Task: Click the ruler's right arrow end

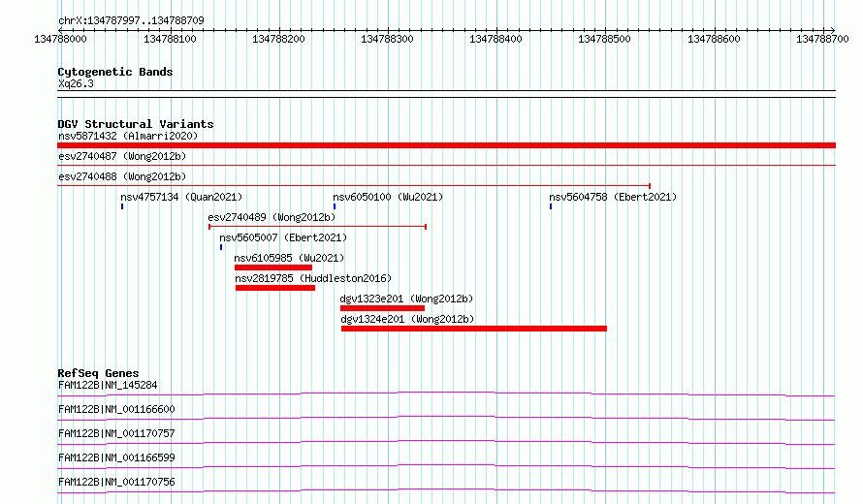Action: point(833,30)
